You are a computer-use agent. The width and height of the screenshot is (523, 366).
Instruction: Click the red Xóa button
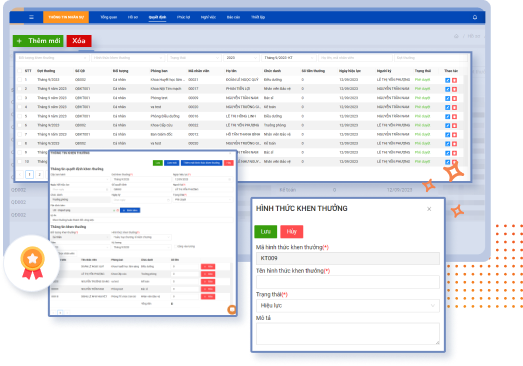point(79,41)
